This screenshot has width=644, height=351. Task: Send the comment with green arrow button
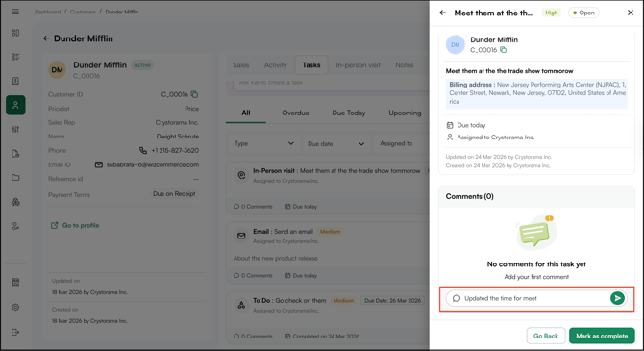[x=617, y=298]
